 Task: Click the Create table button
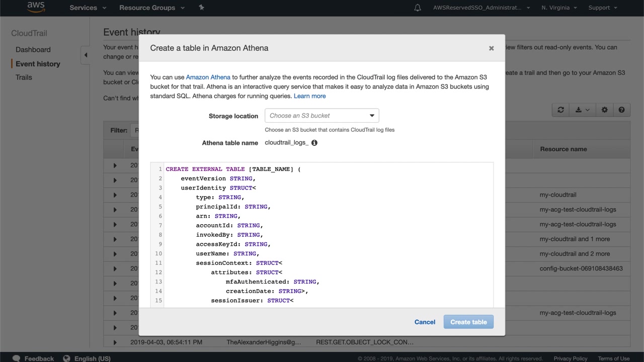coord(468,322)
